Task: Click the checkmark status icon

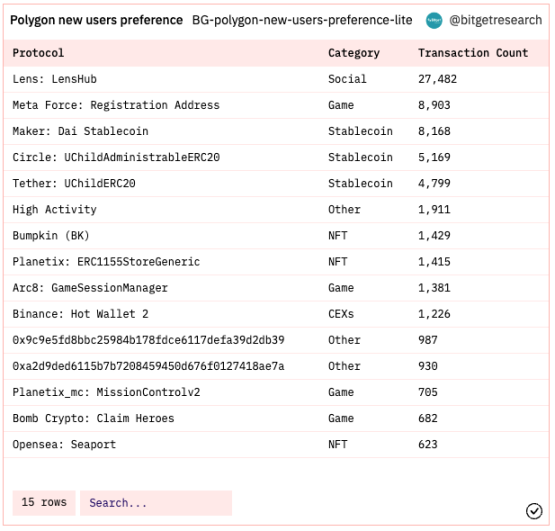Action: click(x=534, y=511)
